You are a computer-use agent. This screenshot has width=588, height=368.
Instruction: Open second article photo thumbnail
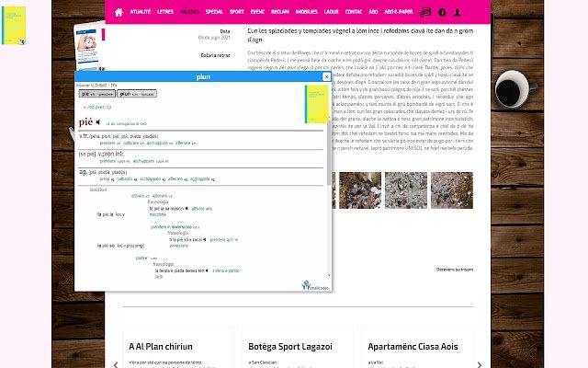click(x=360, y=190)
